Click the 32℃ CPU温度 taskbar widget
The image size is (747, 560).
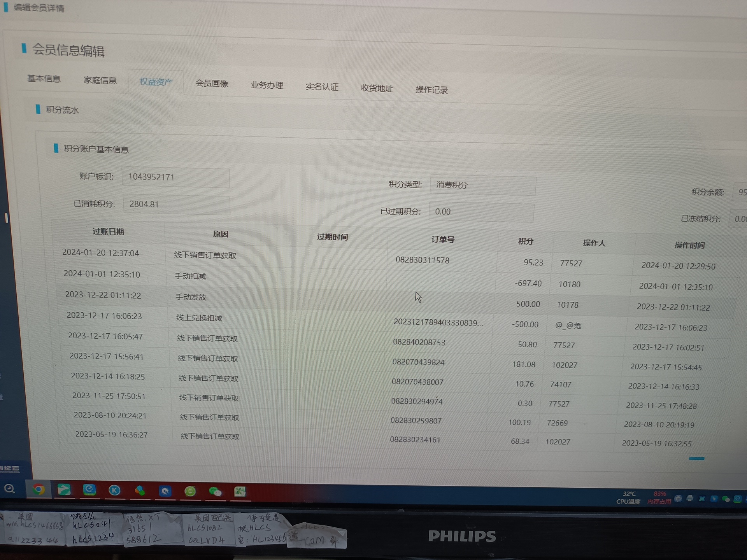click(x=628, y=497)
